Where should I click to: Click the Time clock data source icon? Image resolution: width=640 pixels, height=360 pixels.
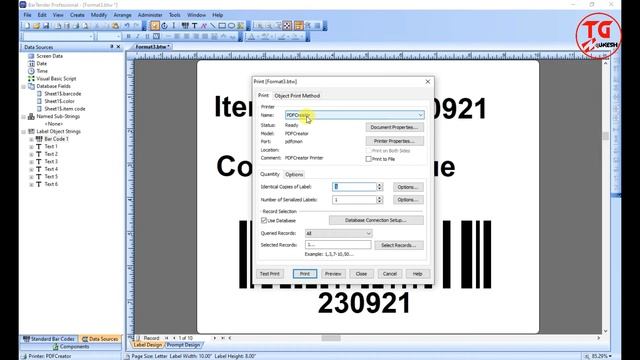31,71
